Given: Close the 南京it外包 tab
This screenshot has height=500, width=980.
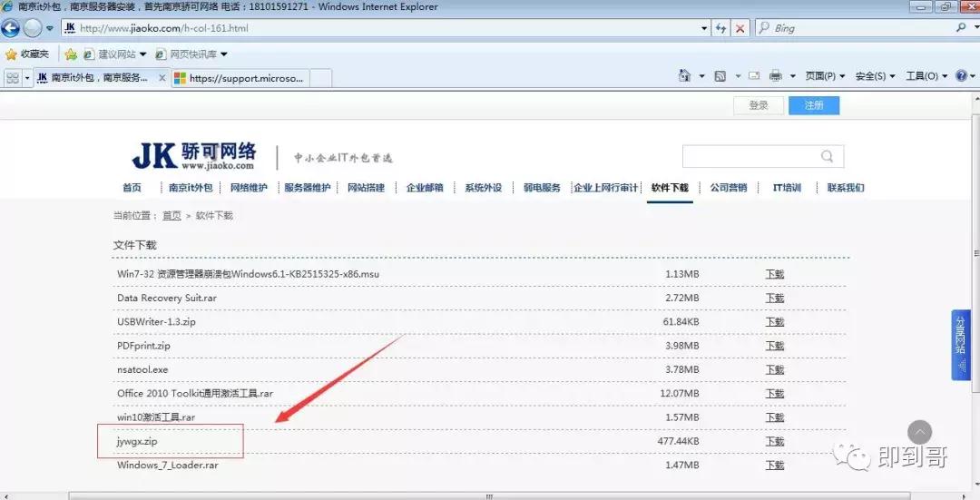Looking at the screenshot, I should 162,77.
